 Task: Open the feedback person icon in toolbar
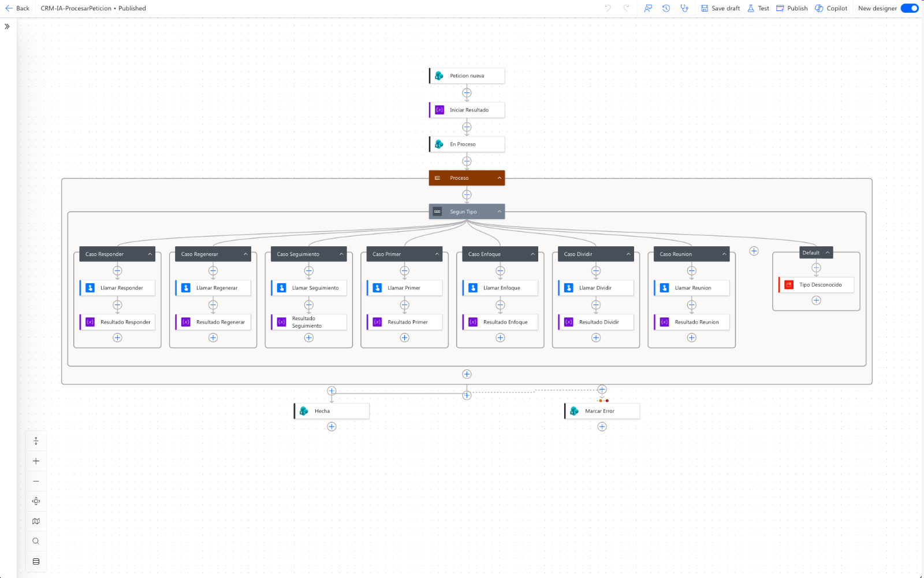[x=648, y=8]
